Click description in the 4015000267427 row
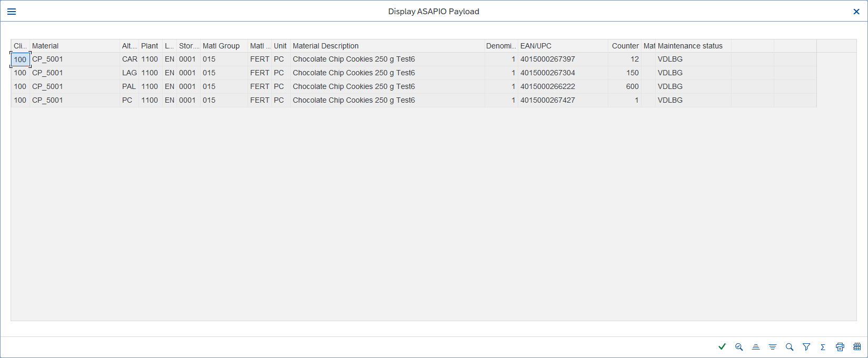 (387, 101)
